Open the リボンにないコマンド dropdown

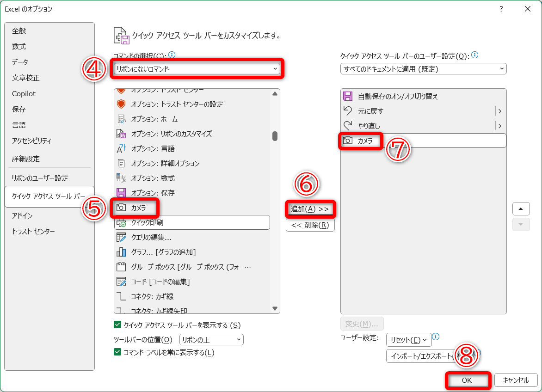[x=197, y=68]
